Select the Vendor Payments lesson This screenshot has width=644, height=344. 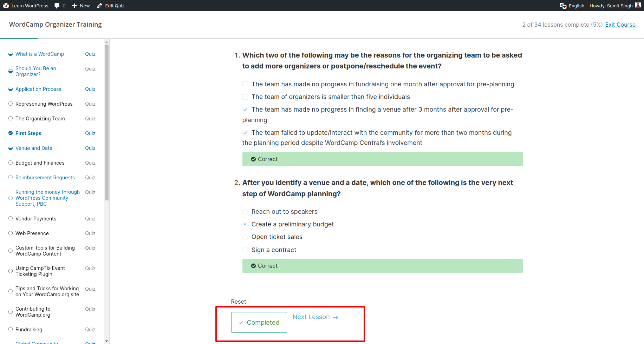coord(35,218)
